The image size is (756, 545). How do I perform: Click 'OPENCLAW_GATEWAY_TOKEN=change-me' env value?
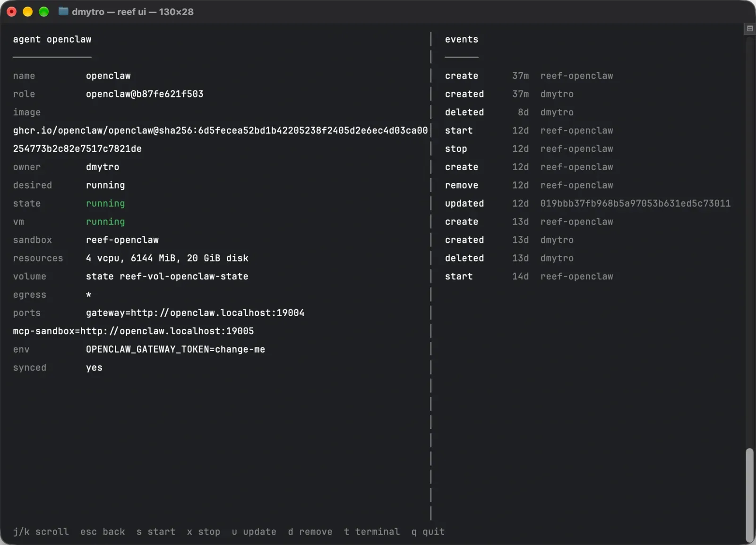[x=176, y=349]
